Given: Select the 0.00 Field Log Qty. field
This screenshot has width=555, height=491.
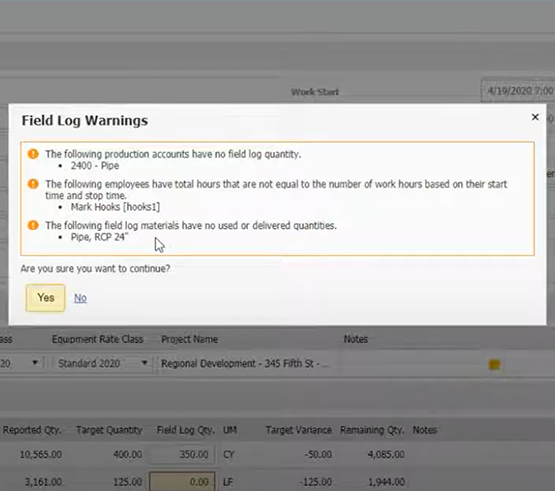Looking at the screenshot, I should tap(182, 481).
